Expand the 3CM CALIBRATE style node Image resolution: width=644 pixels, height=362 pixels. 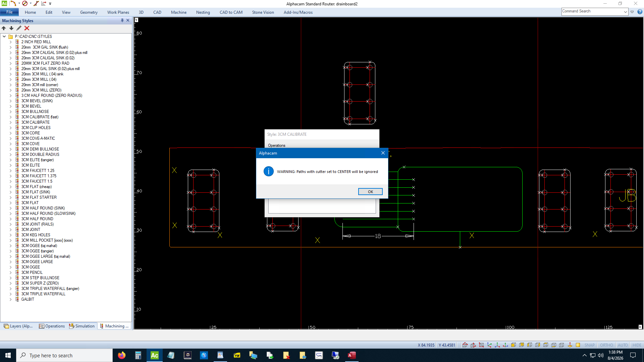[x=10, y=122]
